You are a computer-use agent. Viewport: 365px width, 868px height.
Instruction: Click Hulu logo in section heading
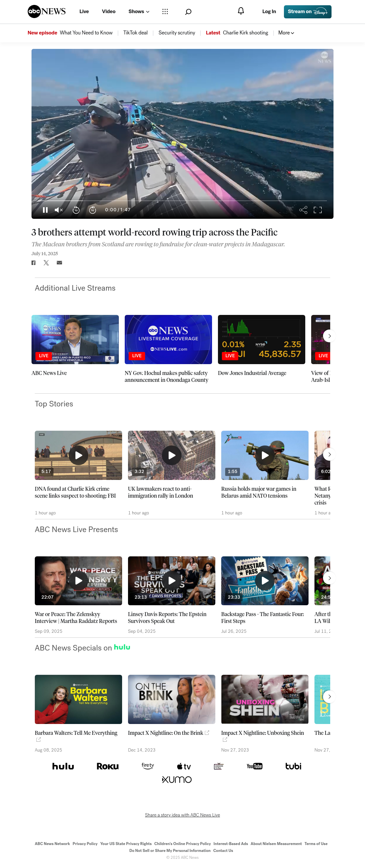tap(122, 647)
